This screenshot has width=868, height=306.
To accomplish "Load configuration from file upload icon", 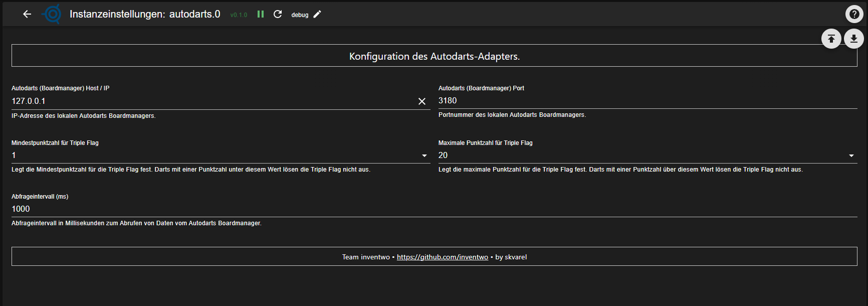I will coord(831,39).
